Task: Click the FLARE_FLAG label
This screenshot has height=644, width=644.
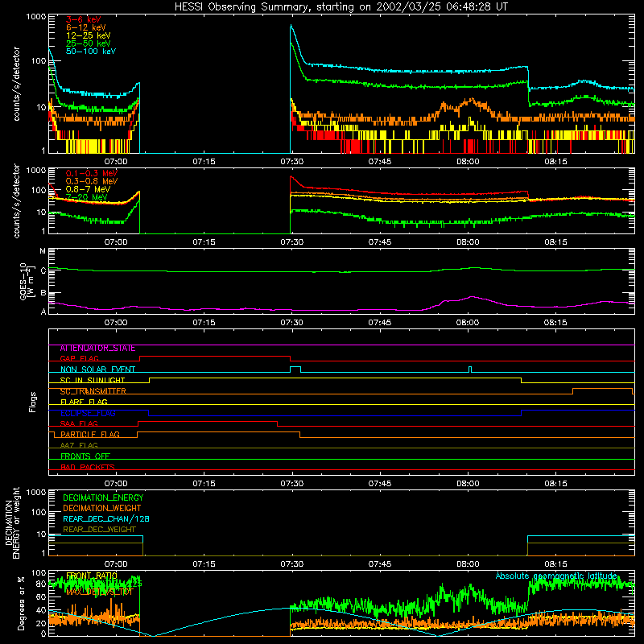Action: click(84, 402)
